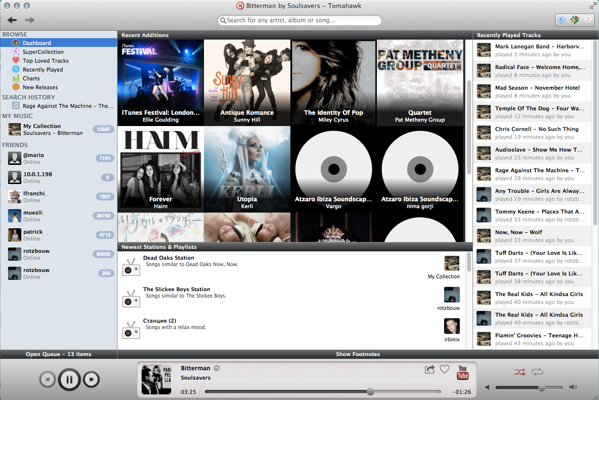Go to the previous track
599x450 pixels.
coord(47,379)
